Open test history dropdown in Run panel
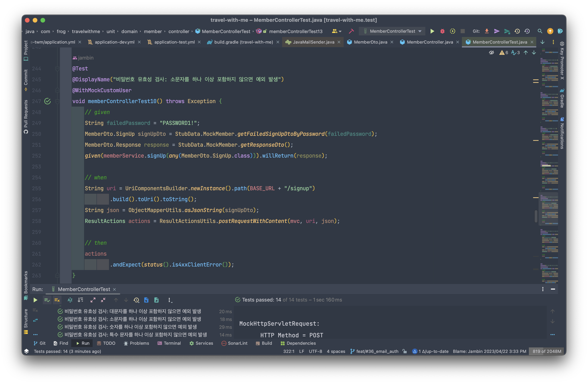 (136, 300)
